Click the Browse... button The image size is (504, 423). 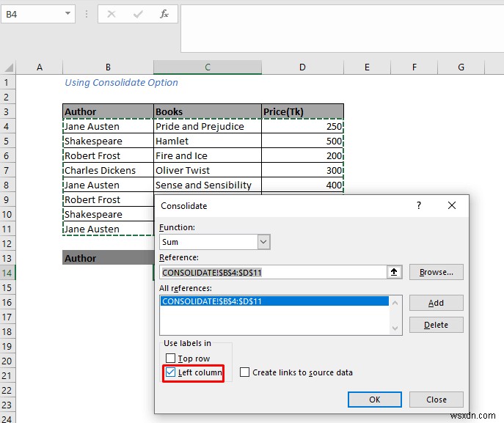437,272
